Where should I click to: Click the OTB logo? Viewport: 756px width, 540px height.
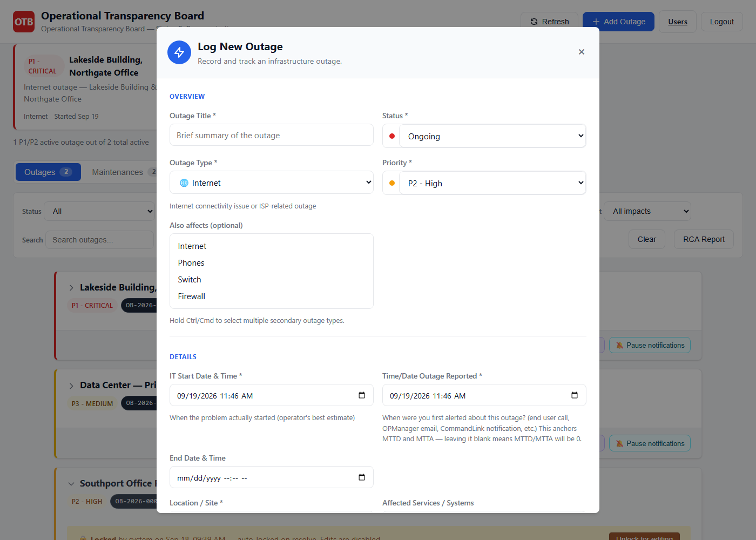click(x=24, y=22)
